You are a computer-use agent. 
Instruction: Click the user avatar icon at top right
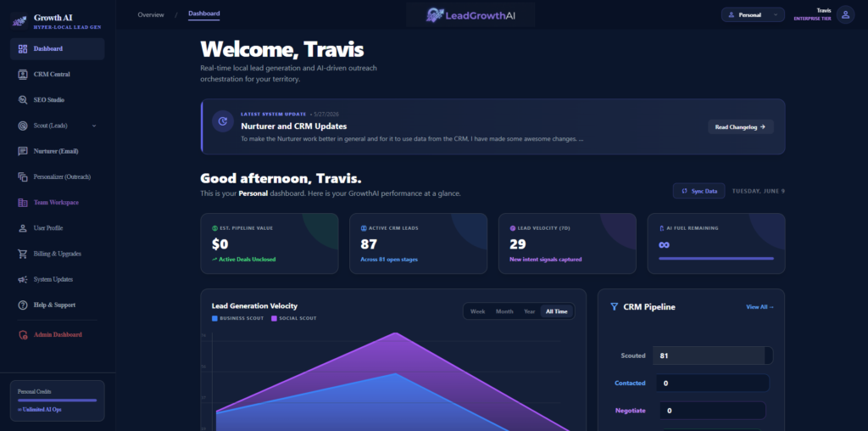click(x=845, y=15)
